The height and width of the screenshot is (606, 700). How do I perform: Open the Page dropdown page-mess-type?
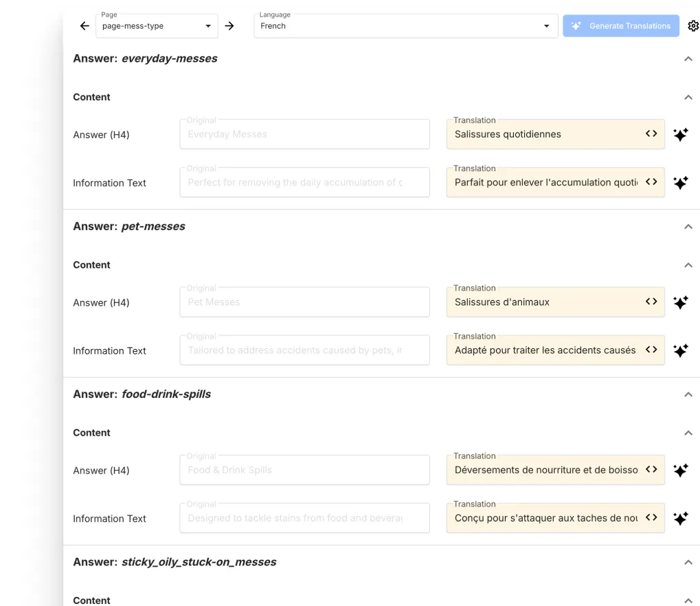157,26
